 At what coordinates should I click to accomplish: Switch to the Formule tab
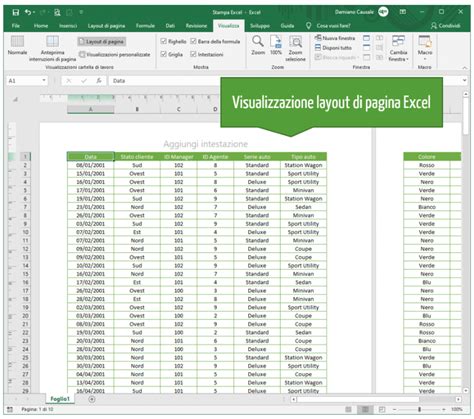point(145,26)
